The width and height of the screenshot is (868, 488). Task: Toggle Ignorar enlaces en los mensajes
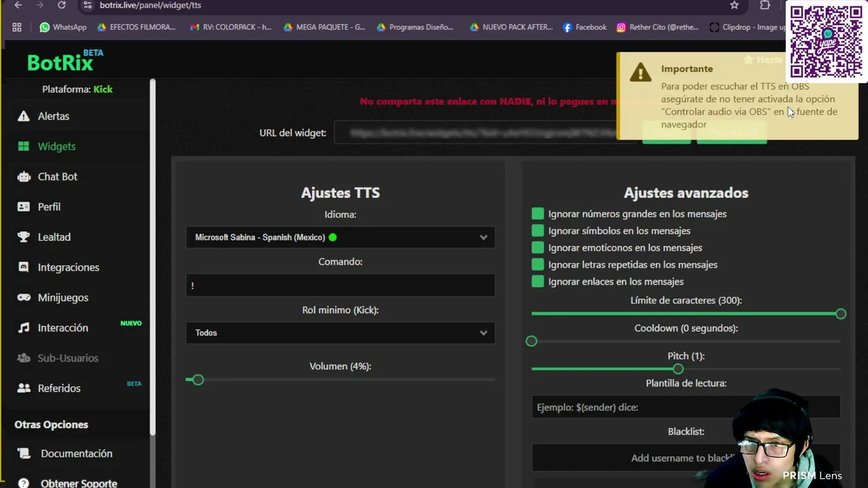click(538, 281)
